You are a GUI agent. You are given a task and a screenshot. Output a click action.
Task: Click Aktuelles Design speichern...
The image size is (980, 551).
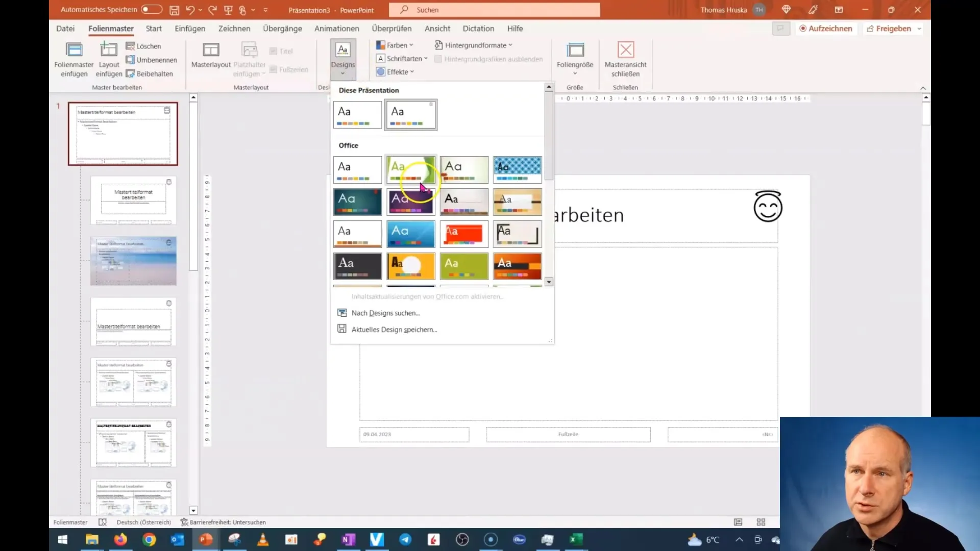394,329
